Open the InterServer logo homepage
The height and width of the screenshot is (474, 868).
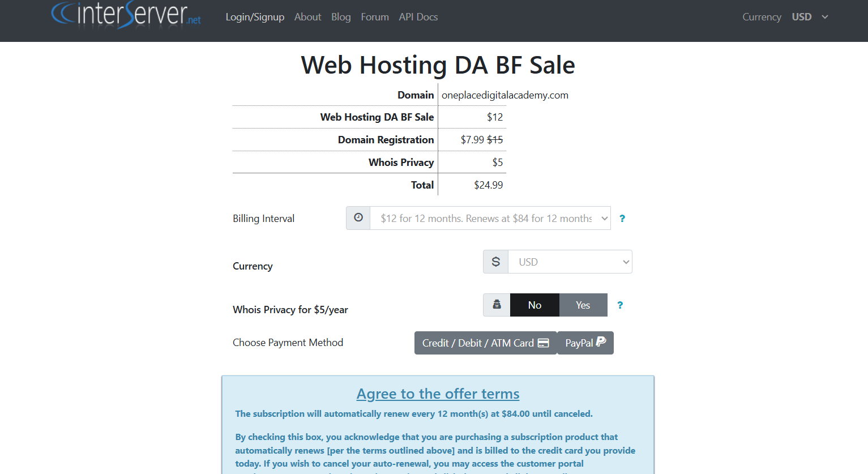(126, 15)
